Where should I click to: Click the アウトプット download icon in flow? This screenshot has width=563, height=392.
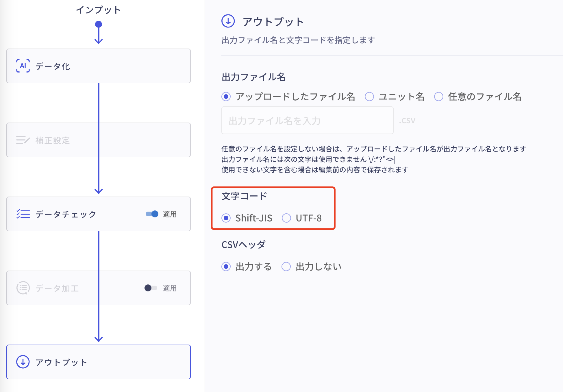pos(23,362)
